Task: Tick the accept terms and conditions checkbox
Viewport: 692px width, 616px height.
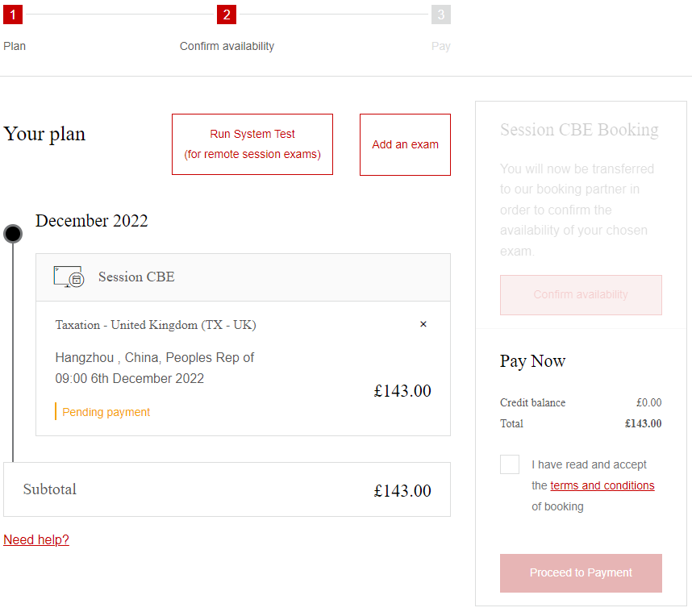Action: (510, 464)
